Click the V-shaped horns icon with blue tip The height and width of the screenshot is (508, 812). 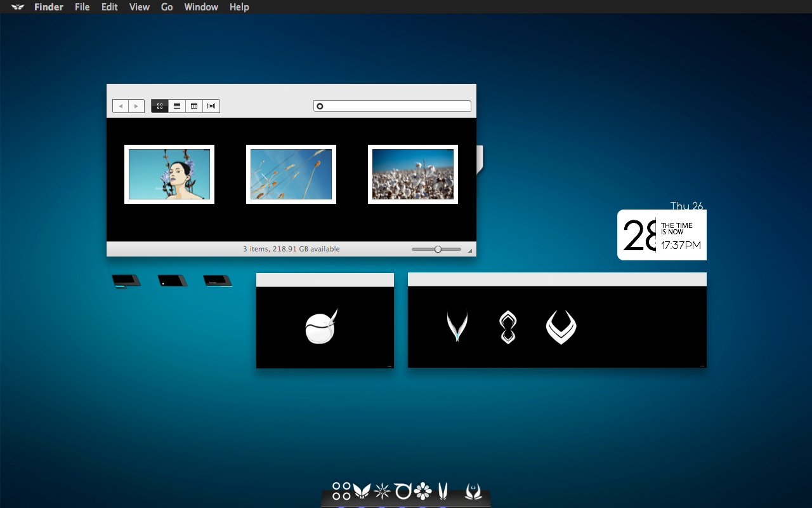click(457, 326)
